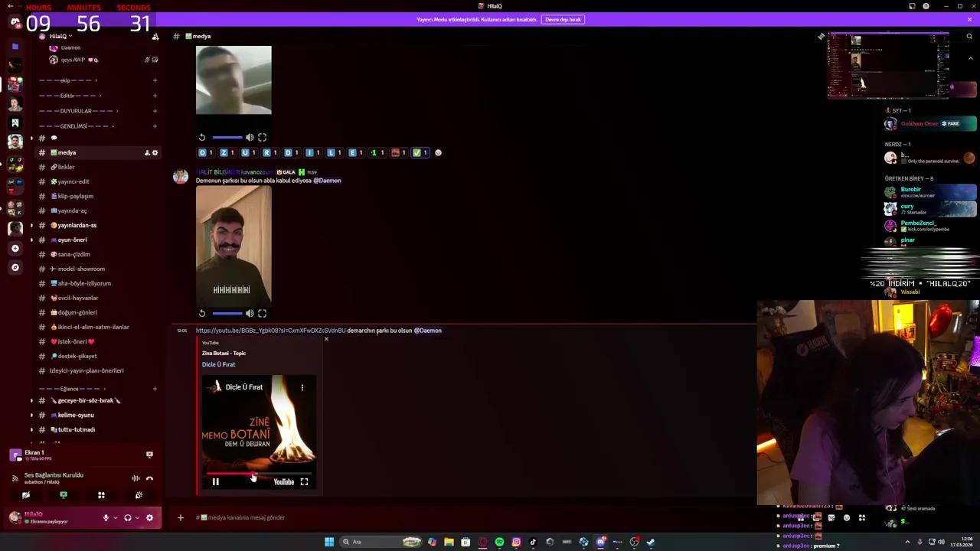Collapse the GENELİMSİ category
980x551 pixels.
click(77, 126)
